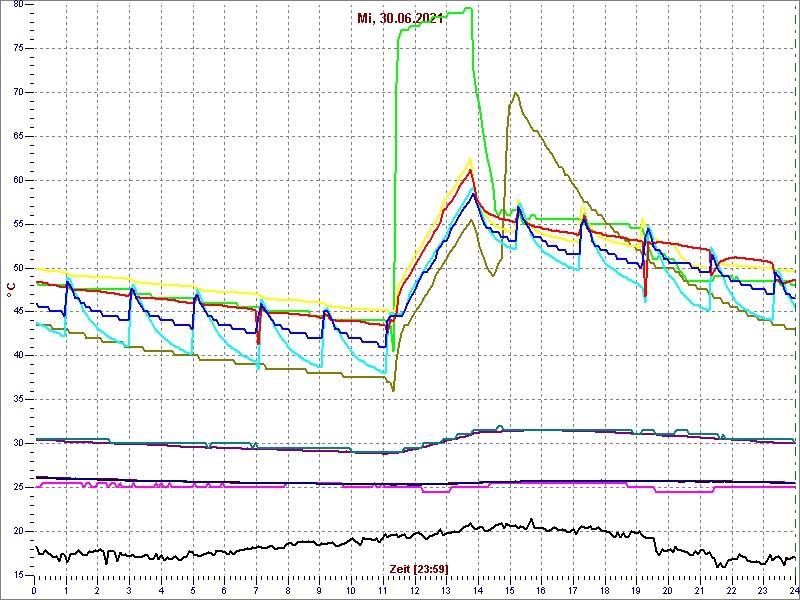
Task: Select the temperature axis label 75
Action: (x=16, y=48)
